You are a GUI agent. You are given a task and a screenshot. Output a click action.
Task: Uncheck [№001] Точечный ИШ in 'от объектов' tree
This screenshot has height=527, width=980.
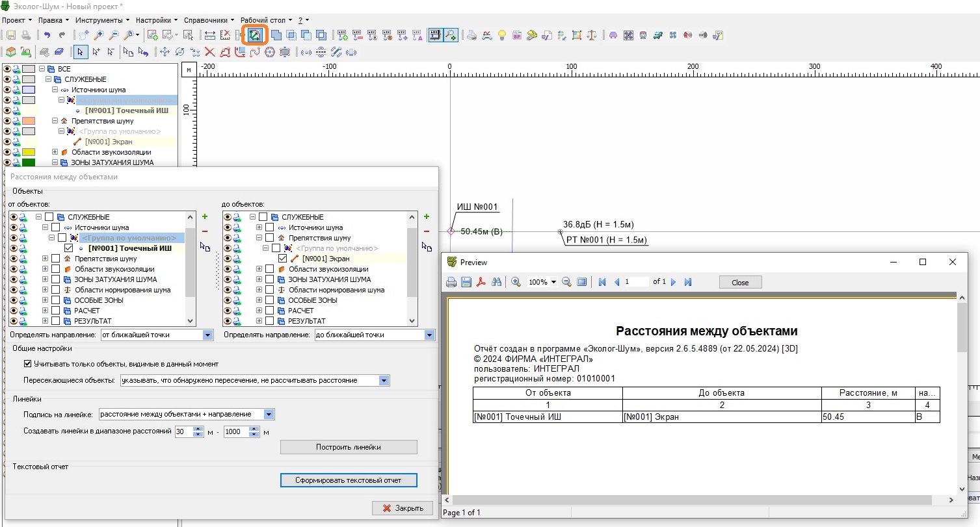coord(68,248)
